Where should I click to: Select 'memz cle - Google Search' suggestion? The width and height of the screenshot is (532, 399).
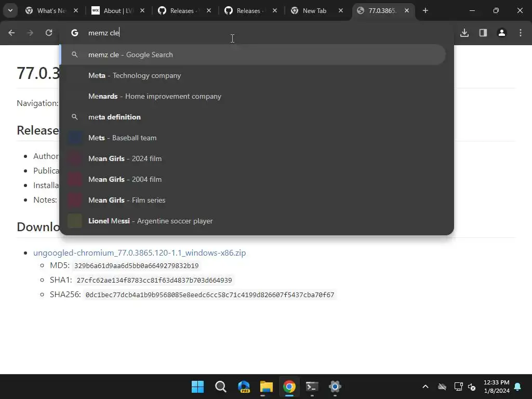tap(253, 55)
